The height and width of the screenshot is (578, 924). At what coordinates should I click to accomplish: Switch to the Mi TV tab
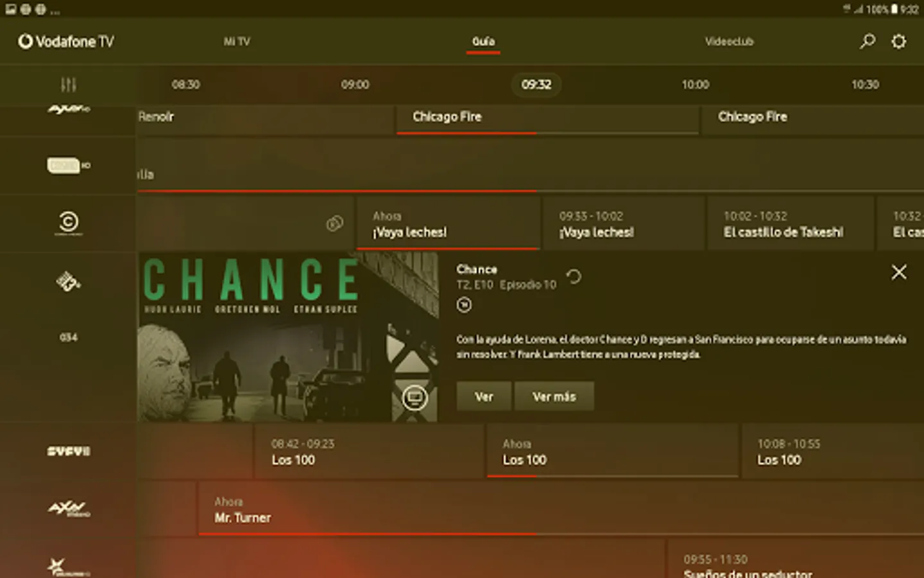237,42
